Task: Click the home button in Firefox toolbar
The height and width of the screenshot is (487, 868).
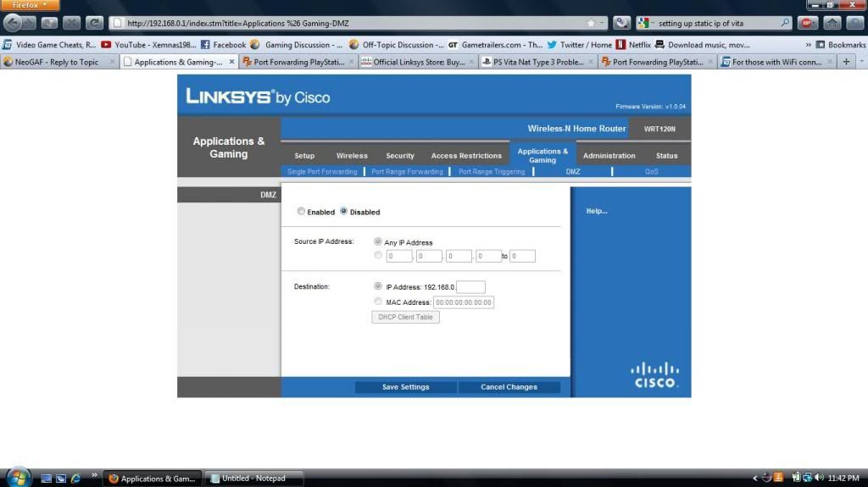Action: coord(832,23)
